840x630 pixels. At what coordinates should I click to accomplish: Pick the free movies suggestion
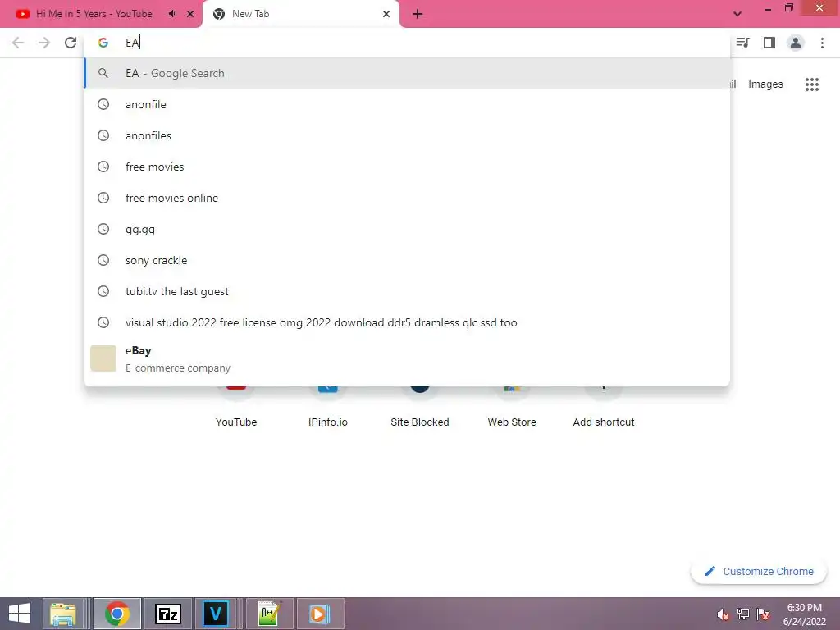coord(407,167)
